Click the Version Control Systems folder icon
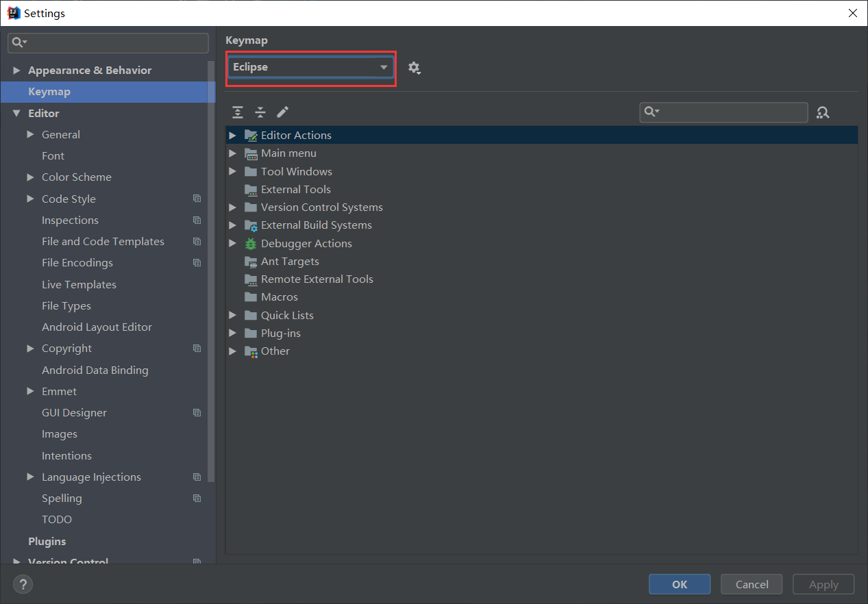This screenshot has height=604, width=868. [x=251, y=207]
